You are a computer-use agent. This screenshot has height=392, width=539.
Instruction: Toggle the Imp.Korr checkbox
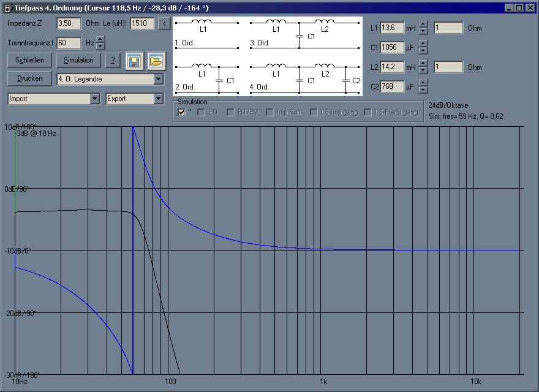coord(270,113)
